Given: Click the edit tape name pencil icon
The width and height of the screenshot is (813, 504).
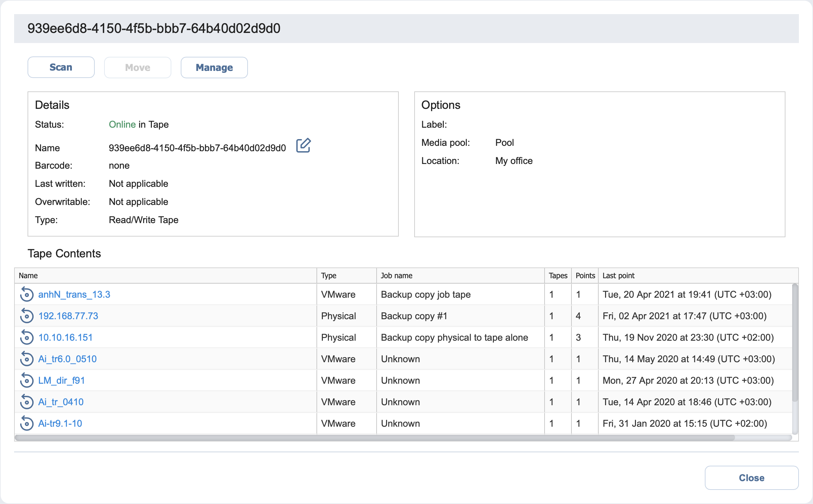Looking at the screenshot, I should pyautogui.click(x=303, y=146).
